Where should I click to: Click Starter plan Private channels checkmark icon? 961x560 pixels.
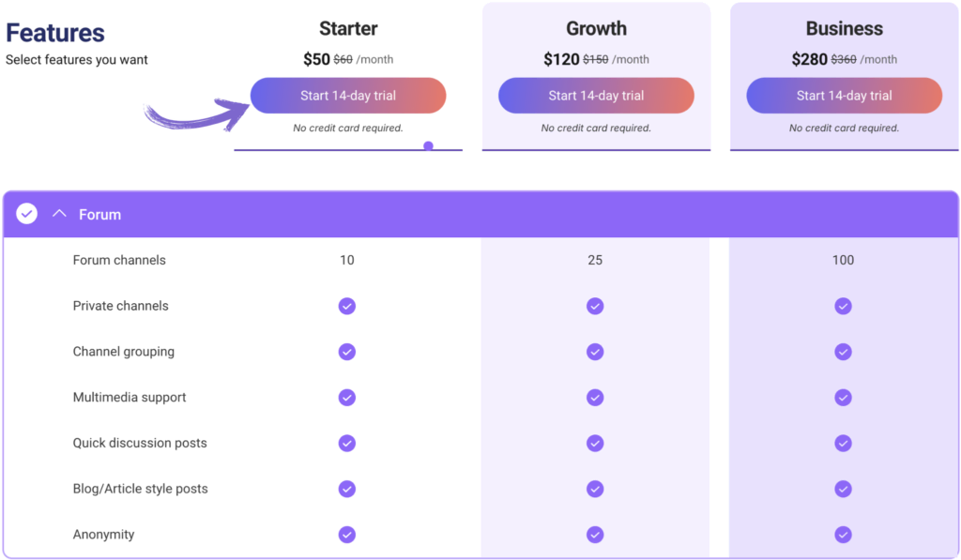(347, 306)
